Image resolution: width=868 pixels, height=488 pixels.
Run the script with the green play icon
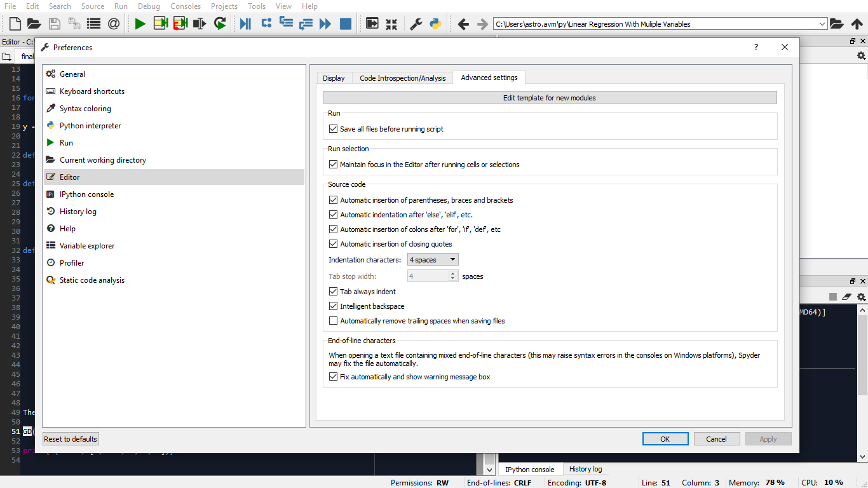point(139,24)
